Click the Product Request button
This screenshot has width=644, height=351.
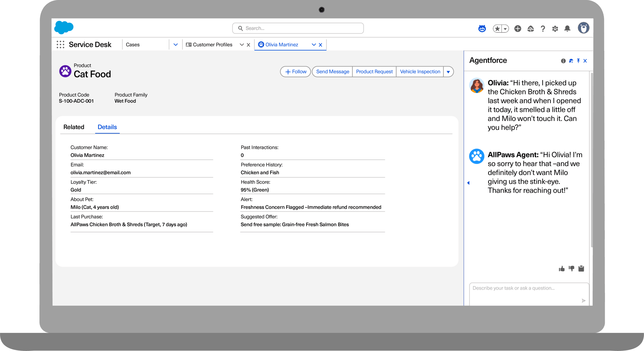[x=374, y=72]
